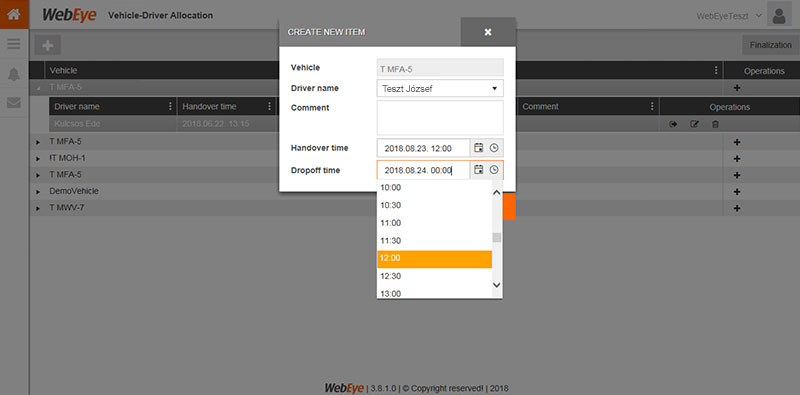Expand the DemoVehicle row
Screen dimensions: 800x395
click(x=38, y=192)
